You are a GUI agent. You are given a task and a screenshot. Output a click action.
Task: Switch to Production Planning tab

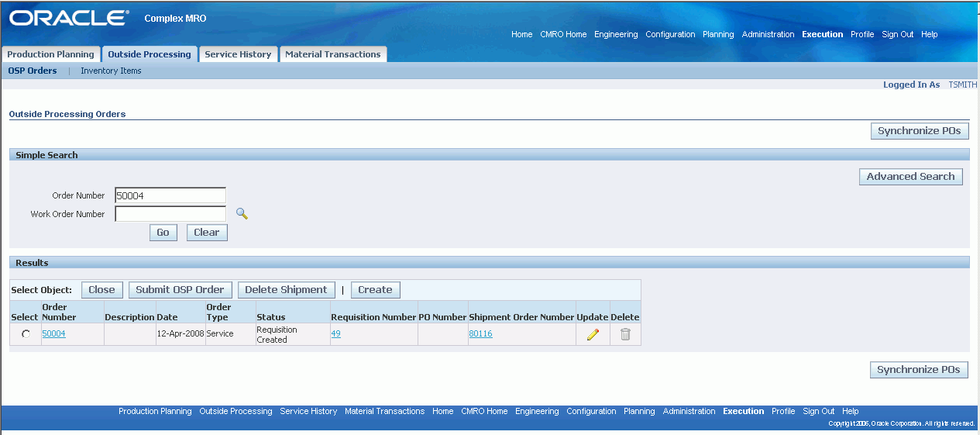tap(51, 54)
